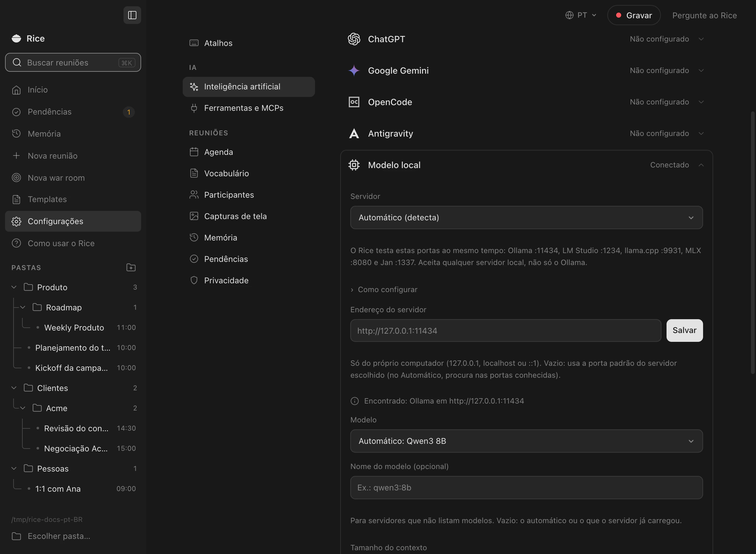Viewport: 756px width, 554px height.
Task: Open the PT language selector
Action: (x=581, y=15)
